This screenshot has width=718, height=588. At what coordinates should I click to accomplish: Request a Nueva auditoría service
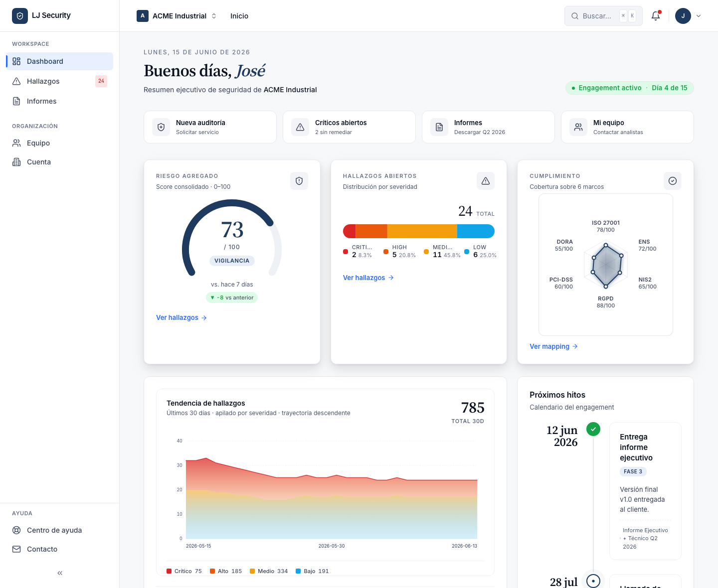click(x=210, y=127)
